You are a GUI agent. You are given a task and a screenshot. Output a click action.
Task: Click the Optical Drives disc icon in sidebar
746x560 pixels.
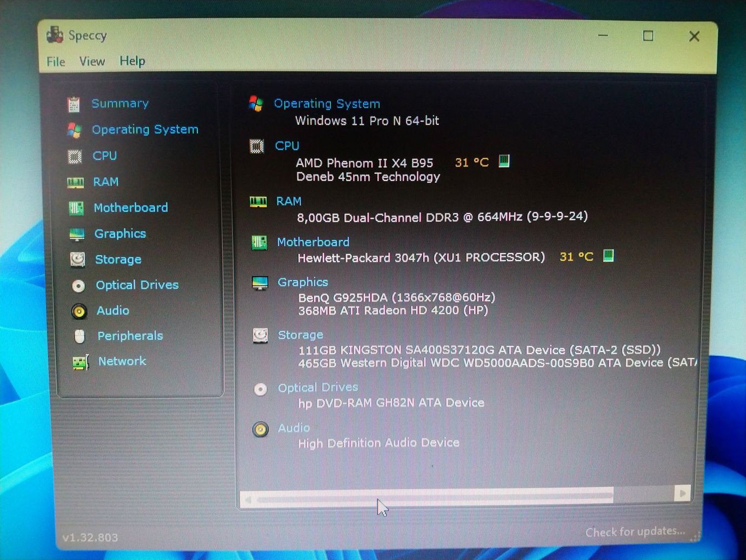(78, 286)
